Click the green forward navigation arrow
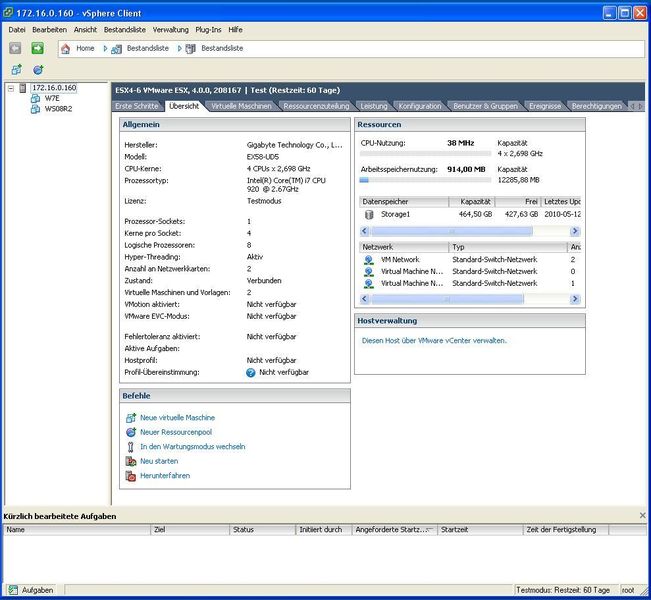Image resolution: width=651 pixels, height=600 pixels. click(37, 48)
